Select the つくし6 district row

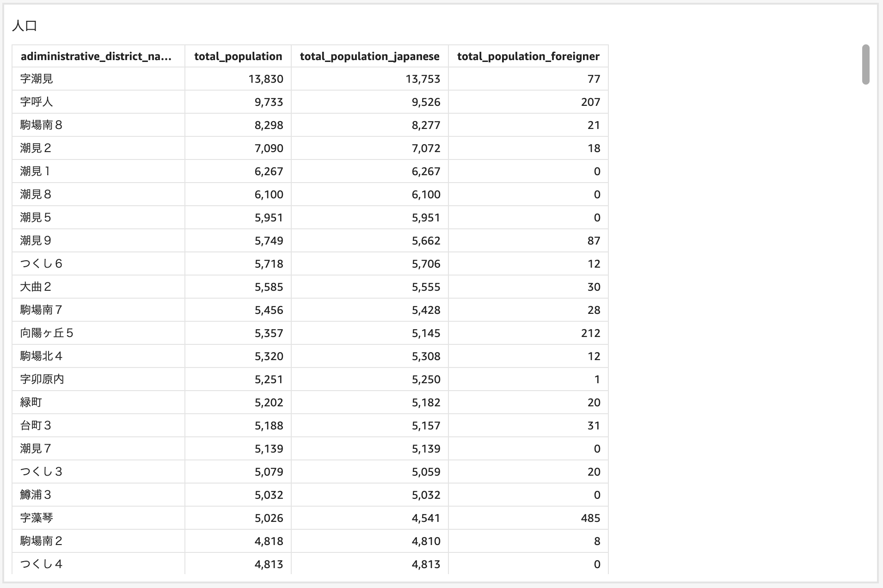(97, 263)
